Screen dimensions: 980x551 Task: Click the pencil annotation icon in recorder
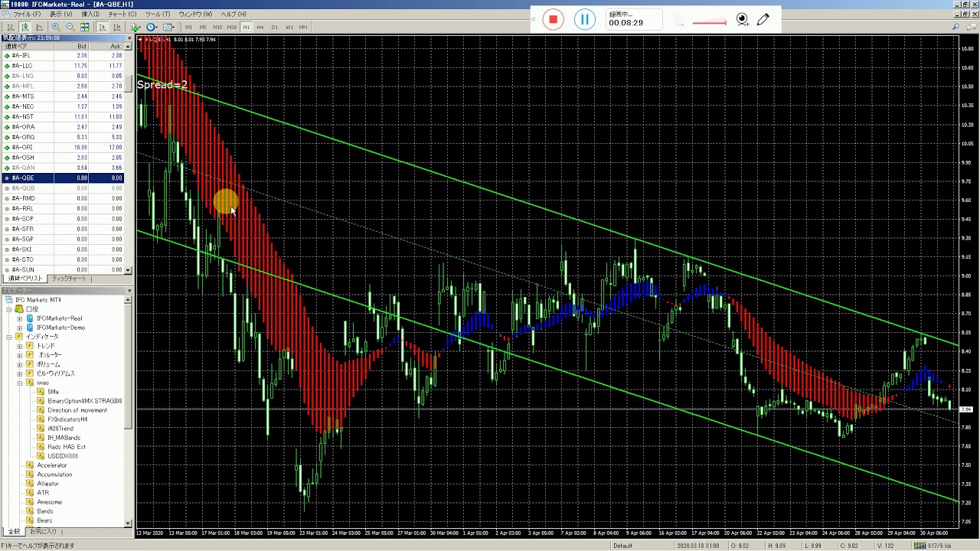(763, 20)
